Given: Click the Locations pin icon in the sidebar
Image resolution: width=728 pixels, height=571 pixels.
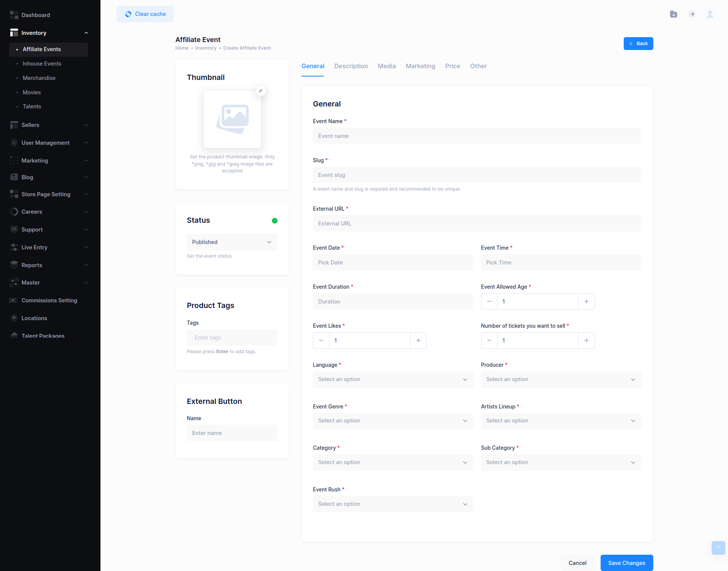Looking at the screenshot, I should [x=14, y=318].
